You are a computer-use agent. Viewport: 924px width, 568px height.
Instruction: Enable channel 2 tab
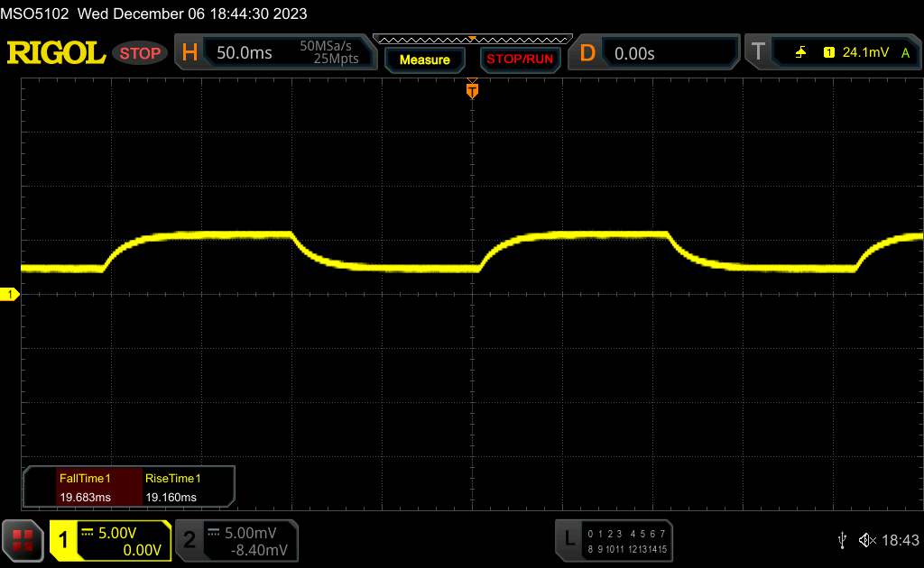click(x=189, y=540)
